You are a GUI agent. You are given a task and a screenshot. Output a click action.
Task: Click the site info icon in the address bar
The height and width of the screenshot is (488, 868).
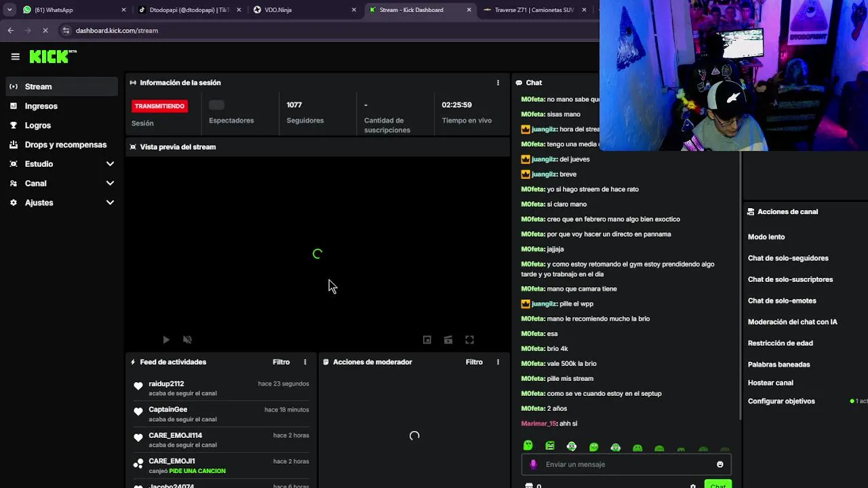(x=66, y=30)
